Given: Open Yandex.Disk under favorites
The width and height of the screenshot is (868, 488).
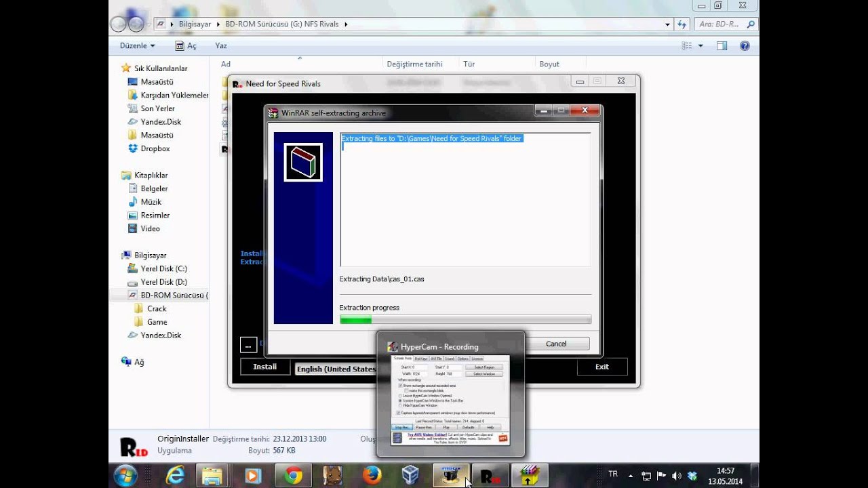Looking at the screenshot, I should [161, 122].
